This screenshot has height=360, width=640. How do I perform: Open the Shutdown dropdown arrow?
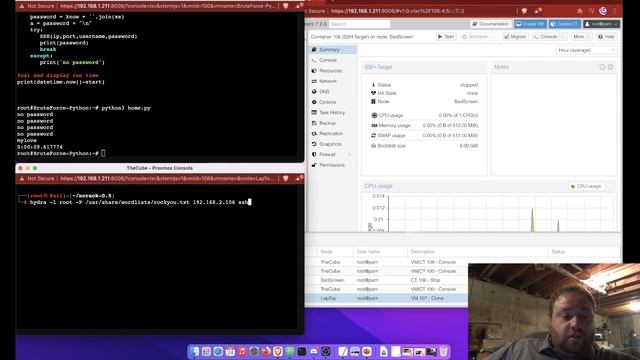(494, 37)
